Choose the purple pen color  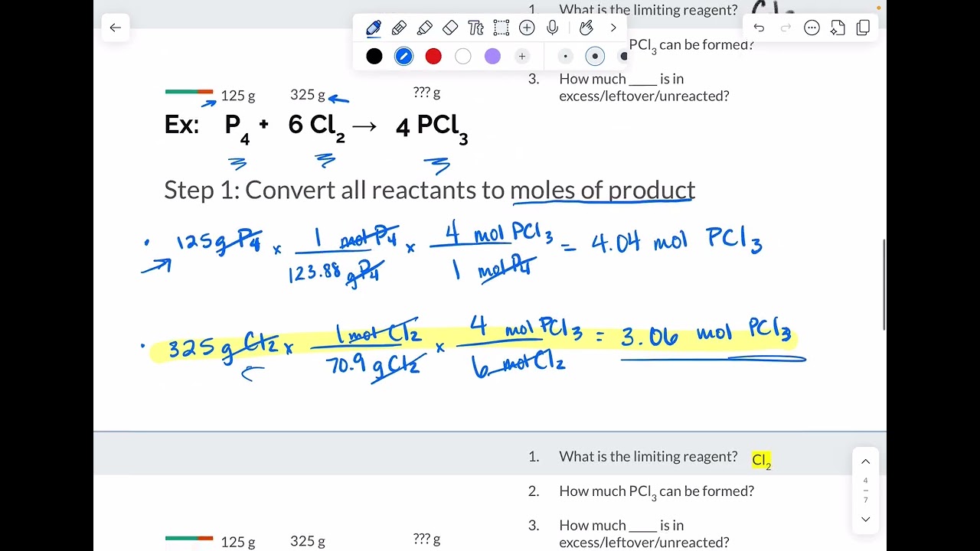492,57
